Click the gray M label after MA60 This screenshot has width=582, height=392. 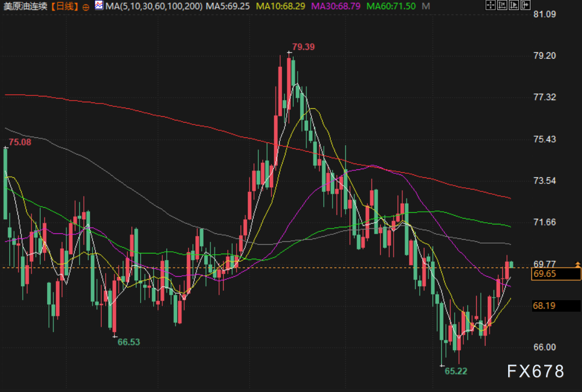click(426, 6)
